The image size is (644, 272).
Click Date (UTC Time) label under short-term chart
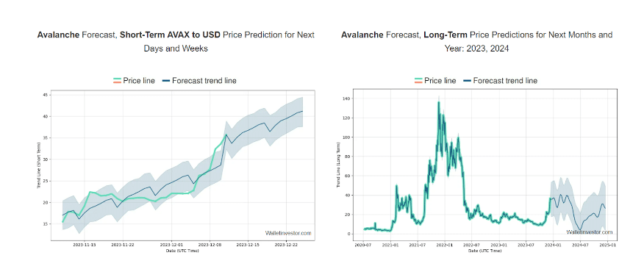tap(182, 251)
